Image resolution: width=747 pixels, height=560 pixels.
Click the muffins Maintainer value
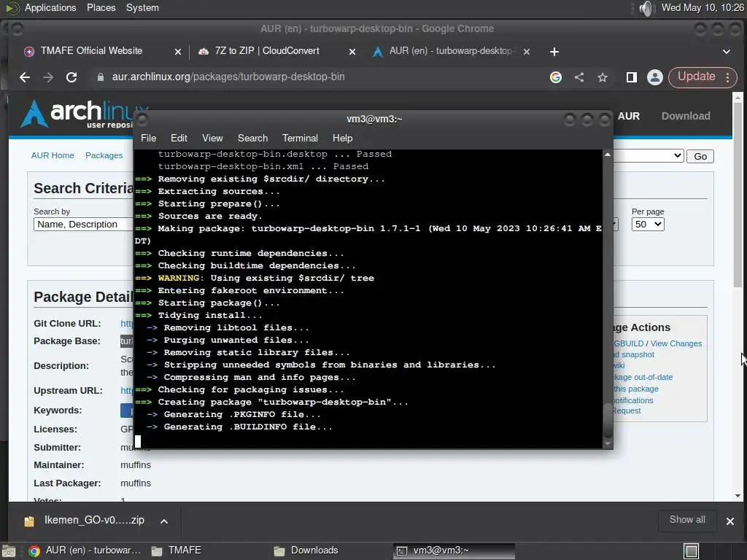point(135,465)
